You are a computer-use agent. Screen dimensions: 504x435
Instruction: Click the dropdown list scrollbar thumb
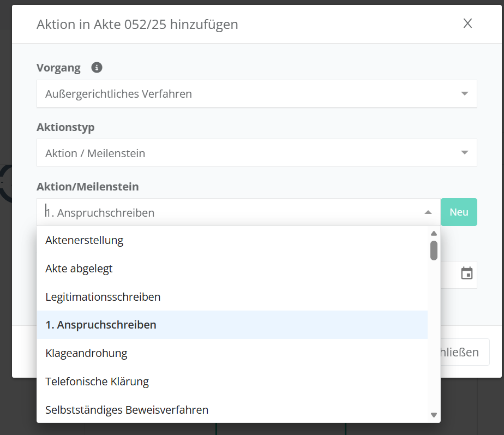pos(434,251)
